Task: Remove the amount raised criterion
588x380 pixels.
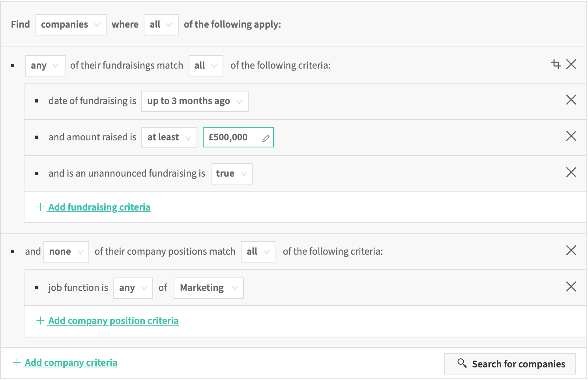Action: (571, 136)
